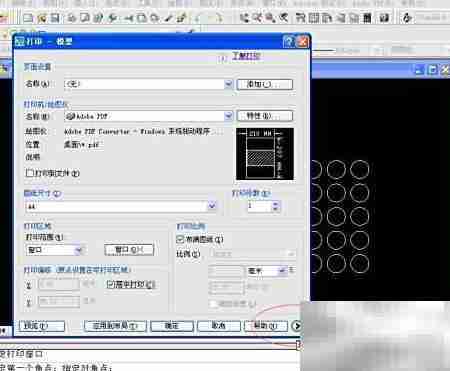Open the Sheet Set Manager icon
The image size is (450, 371).
pos(340,18)
